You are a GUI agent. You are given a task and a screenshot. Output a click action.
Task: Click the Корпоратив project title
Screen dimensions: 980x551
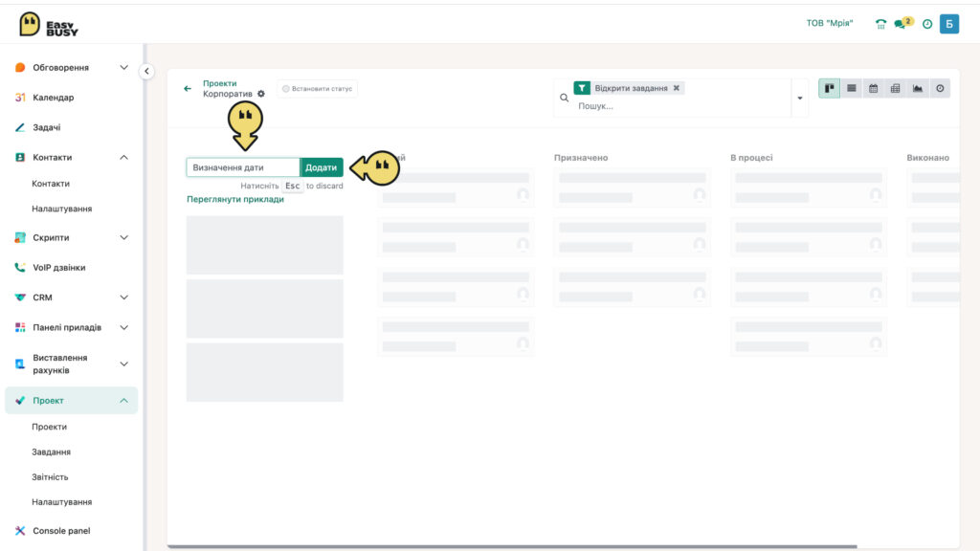coord(228,94)
